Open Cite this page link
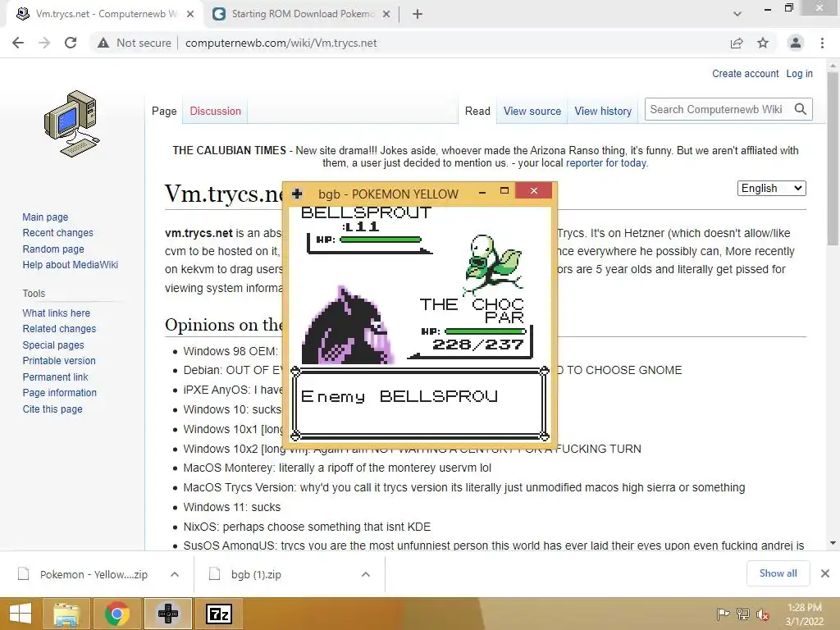The image size is (840, 630). [x=52, y=409]
